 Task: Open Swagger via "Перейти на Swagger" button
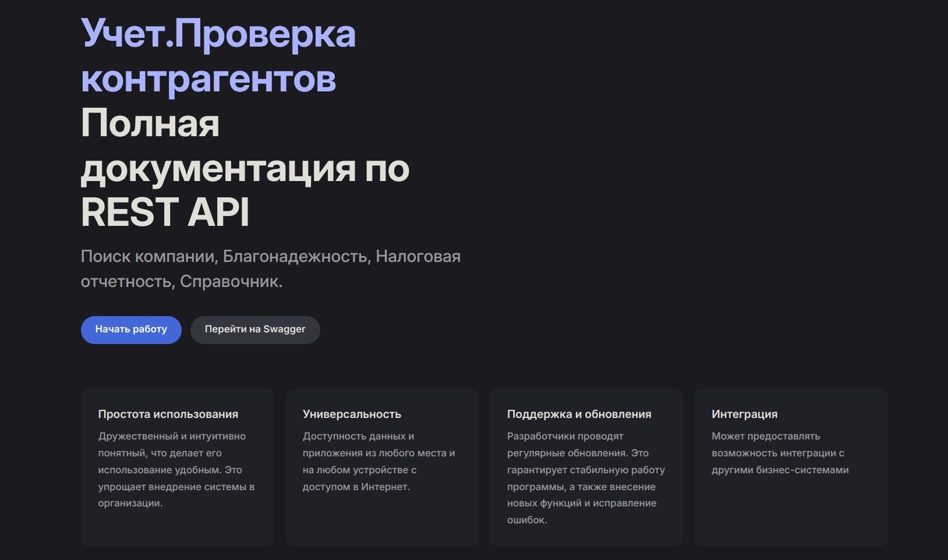[x=255, y=329]
